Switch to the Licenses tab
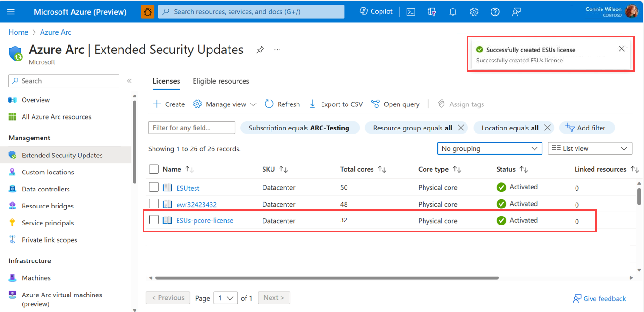 166,81
